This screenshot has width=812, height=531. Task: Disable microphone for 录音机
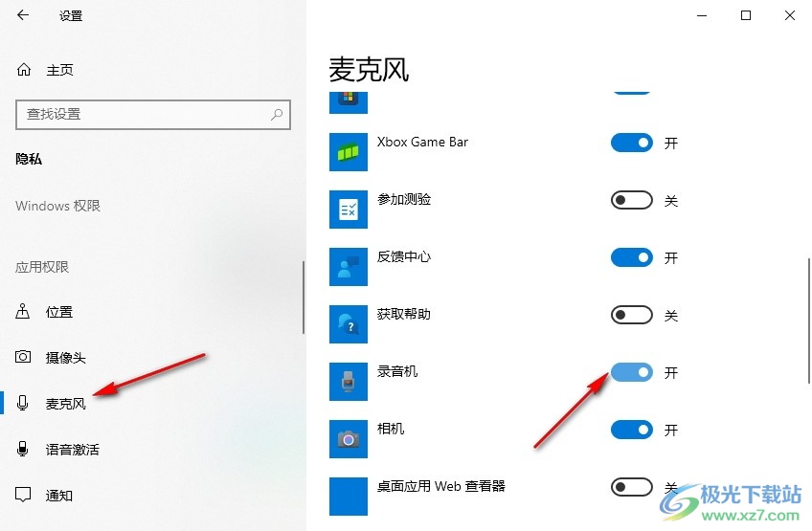tap(632, 372)
